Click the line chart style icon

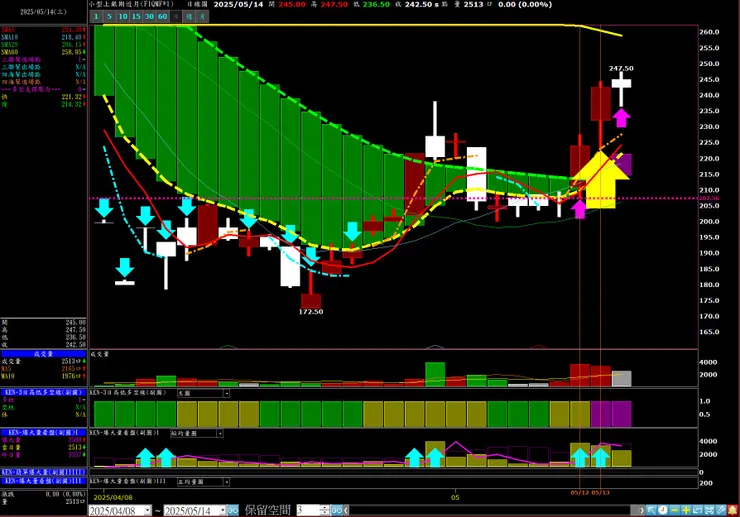(698, 510)
